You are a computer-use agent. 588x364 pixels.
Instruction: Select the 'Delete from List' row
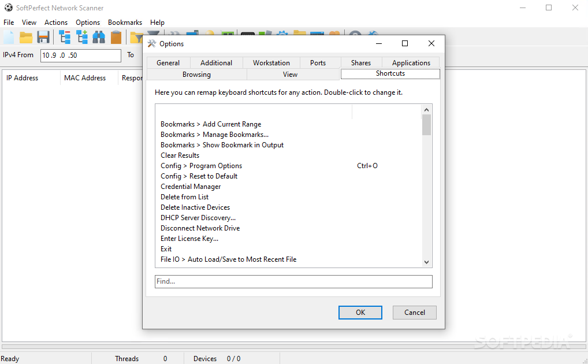pyautogui.click(x=288, y=197)
